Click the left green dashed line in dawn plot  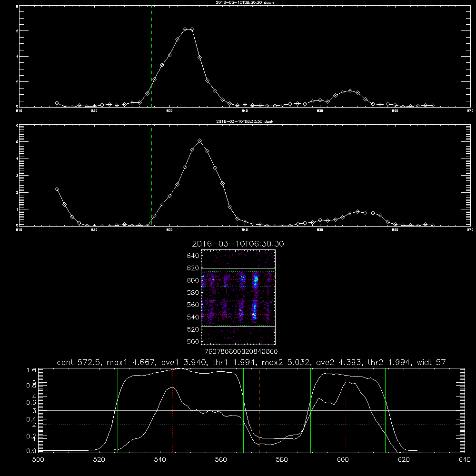pyautogui.click(x=151, y=57)
